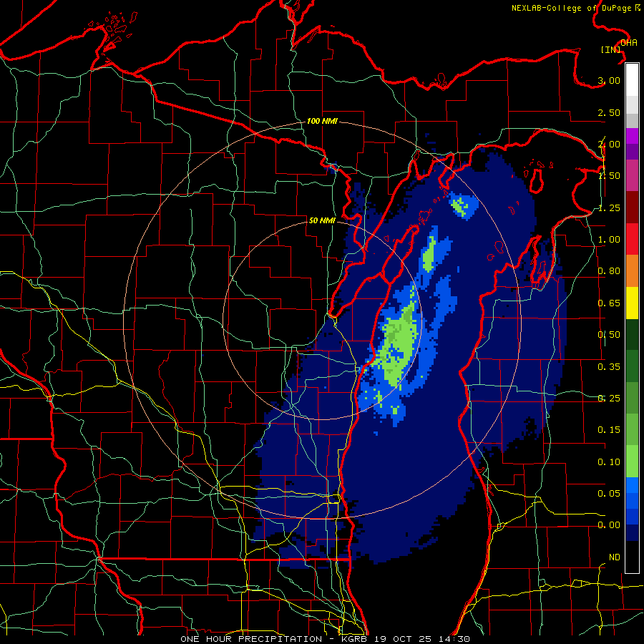Screen dimensions: 644x644
Task: Click the date and time stamp 19 OCT 25 14:30
Action: (x=422, y=639)
